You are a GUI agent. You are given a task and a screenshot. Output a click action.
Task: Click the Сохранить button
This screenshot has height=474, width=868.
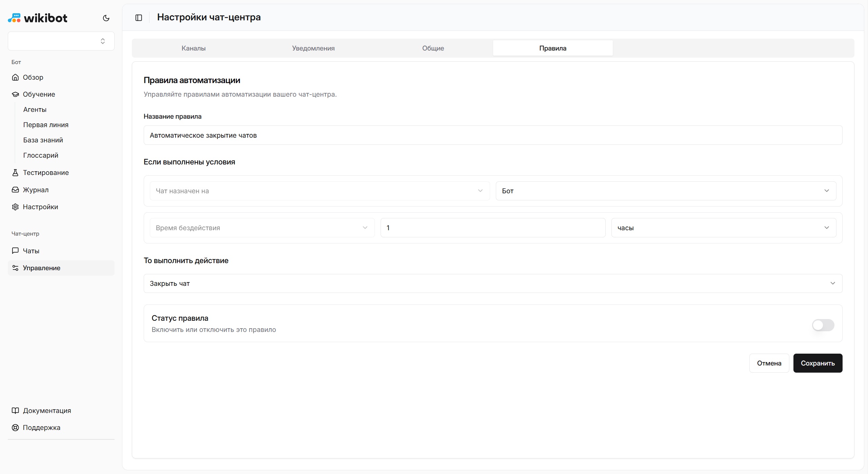(x=817, y=363)
